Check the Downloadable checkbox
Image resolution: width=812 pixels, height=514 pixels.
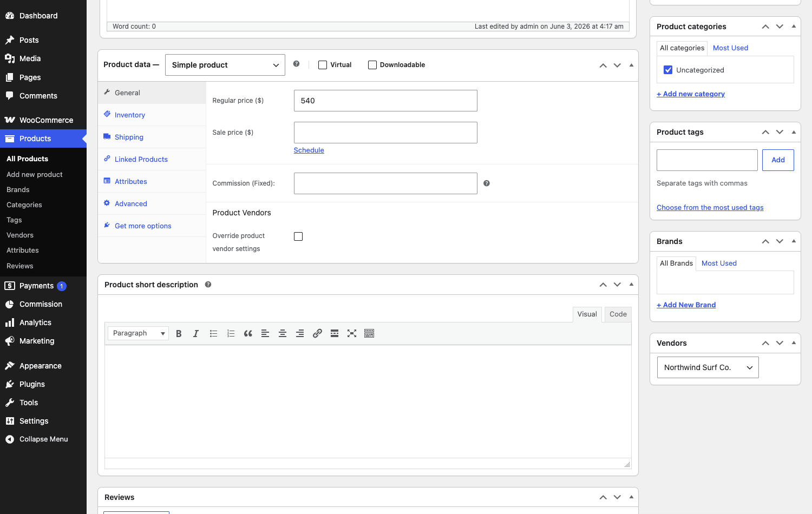[x=372, y=65]
